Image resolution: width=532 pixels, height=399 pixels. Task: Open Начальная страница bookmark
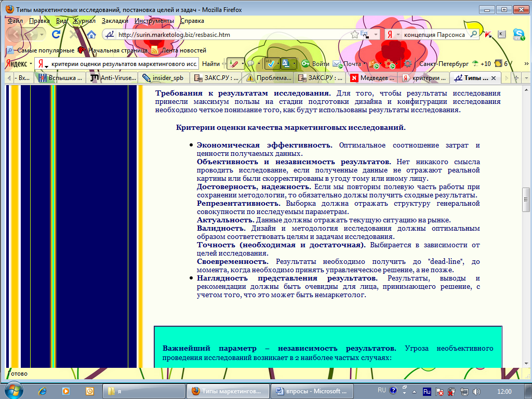[x=113, y=50]
